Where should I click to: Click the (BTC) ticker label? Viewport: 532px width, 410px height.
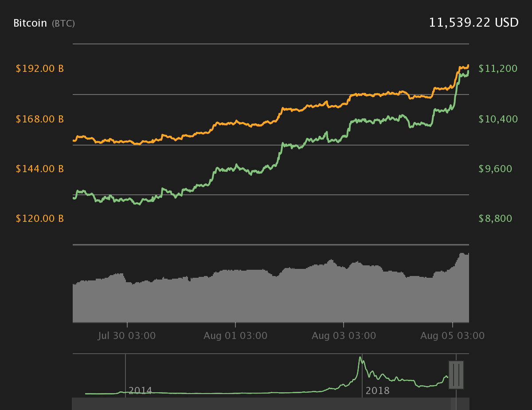pos(63,24)
